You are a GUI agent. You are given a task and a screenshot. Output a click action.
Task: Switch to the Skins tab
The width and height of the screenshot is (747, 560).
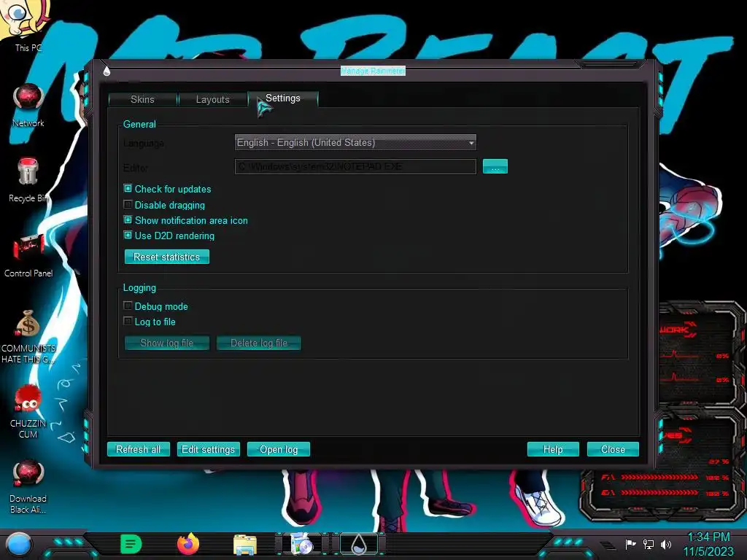(142, 99)
